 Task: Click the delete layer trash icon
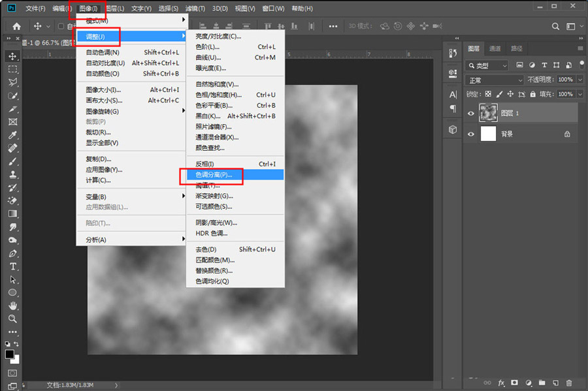pos(569,383)
